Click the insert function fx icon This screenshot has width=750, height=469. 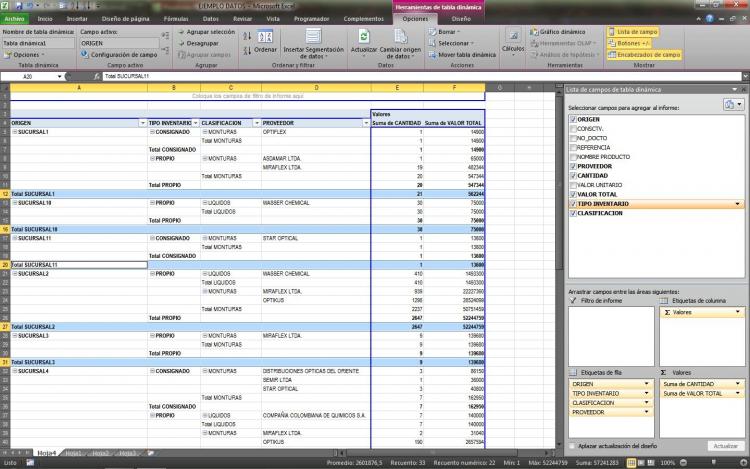tap(97, 76)
